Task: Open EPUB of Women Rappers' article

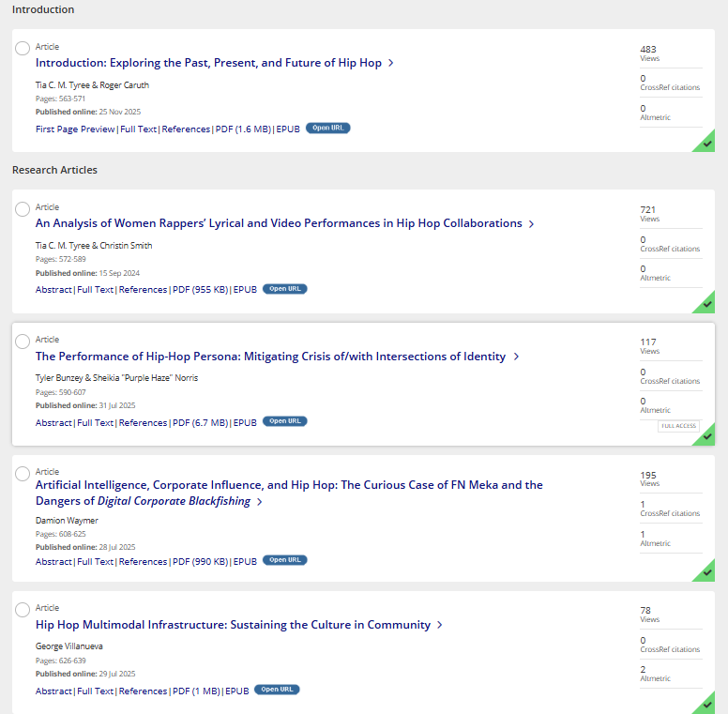Action: coord(245,290)
